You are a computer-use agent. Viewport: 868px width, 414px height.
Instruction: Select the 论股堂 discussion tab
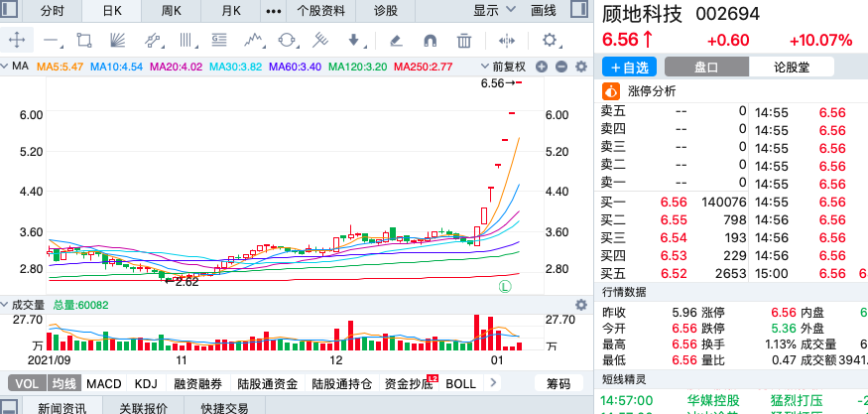tap(792, 68)
